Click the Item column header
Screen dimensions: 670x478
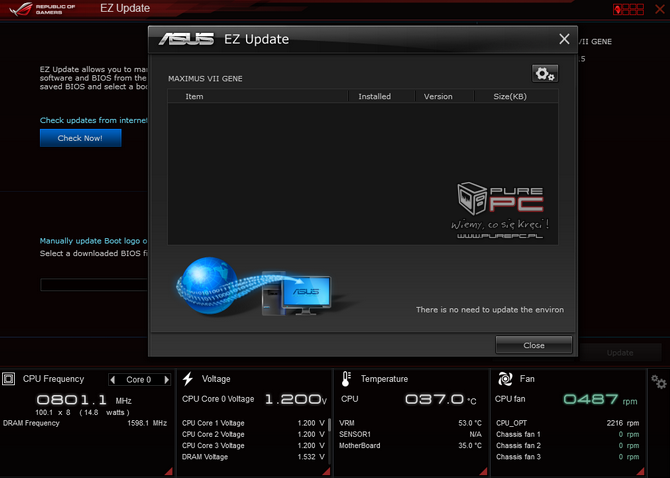(x=194, y=97)
